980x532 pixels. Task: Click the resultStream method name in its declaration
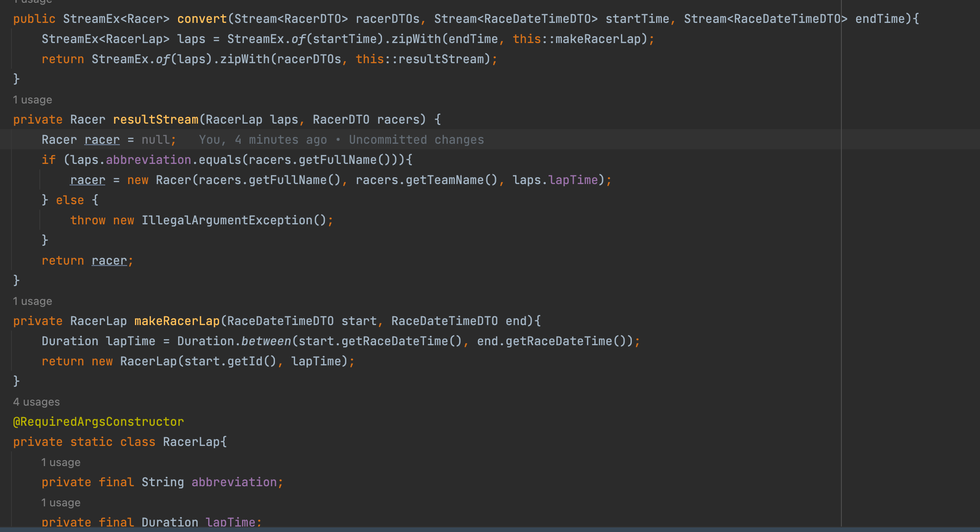(156, 119)
